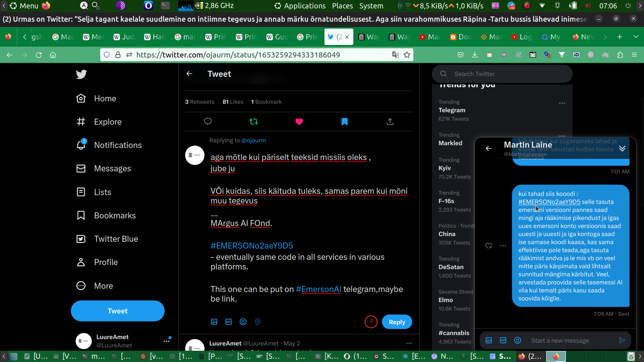
Task: Open the #cannabis trending topic
Action: coord(454,333)
